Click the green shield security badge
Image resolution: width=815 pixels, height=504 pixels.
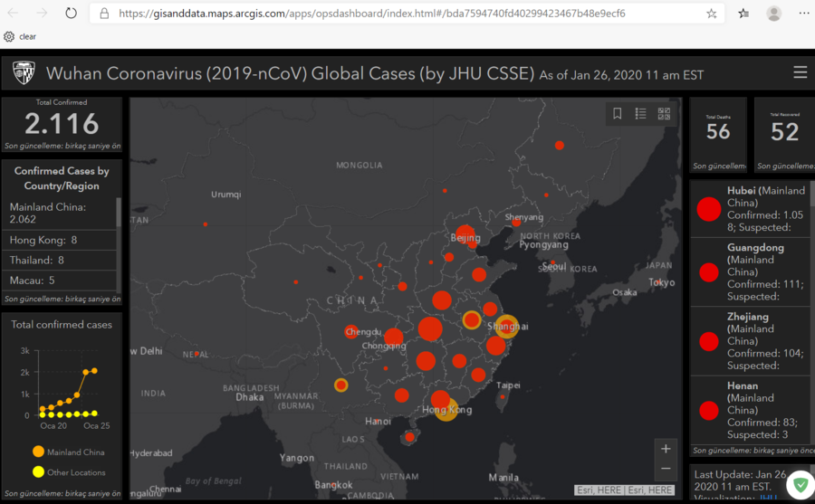pos(801,485)
